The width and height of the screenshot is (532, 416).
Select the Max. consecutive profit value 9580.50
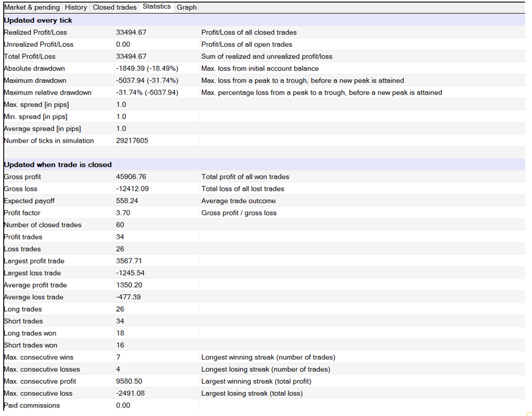129,381
